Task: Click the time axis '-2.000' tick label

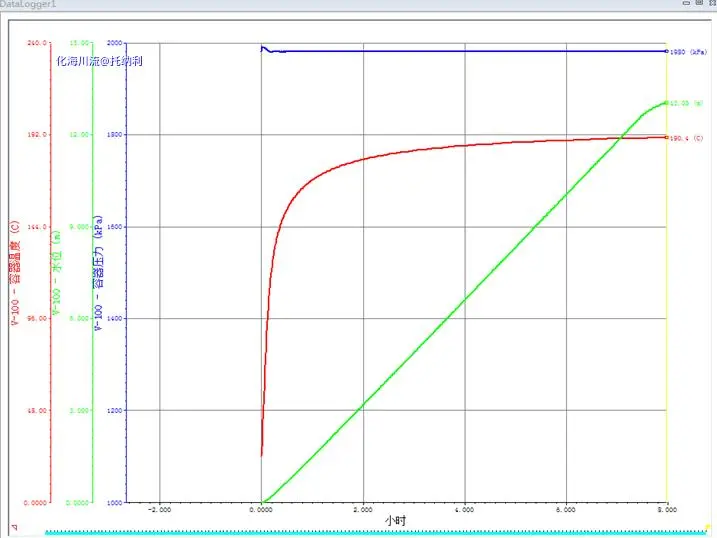Action: pyautogui.click(x=160, y=510)
